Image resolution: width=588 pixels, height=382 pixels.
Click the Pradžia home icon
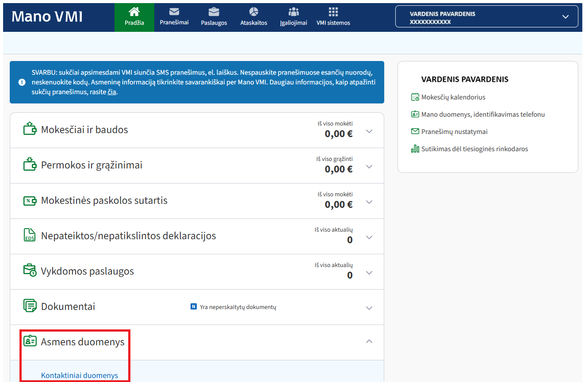(134, 11)
